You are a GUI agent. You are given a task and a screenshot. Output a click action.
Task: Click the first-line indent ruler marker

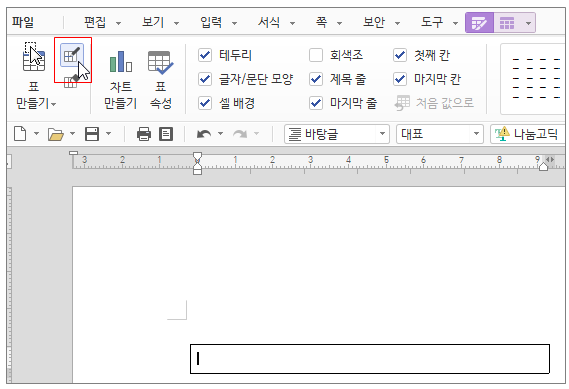point(197,157)
